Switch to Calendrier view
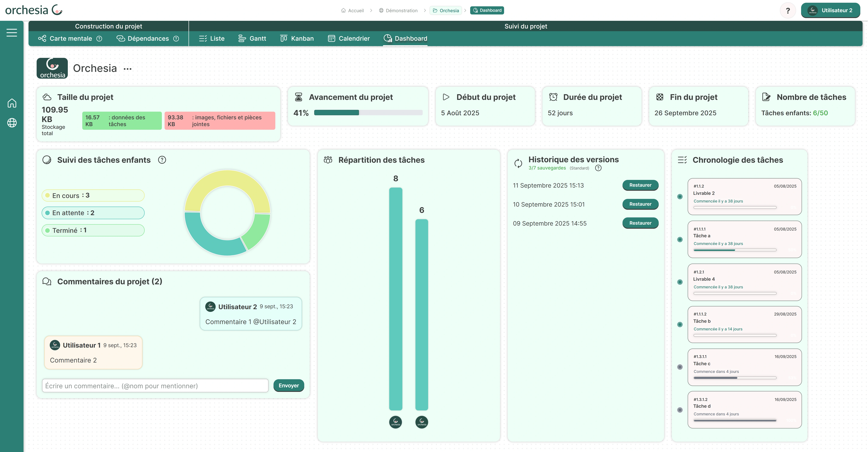 click(x=349, y=38)
